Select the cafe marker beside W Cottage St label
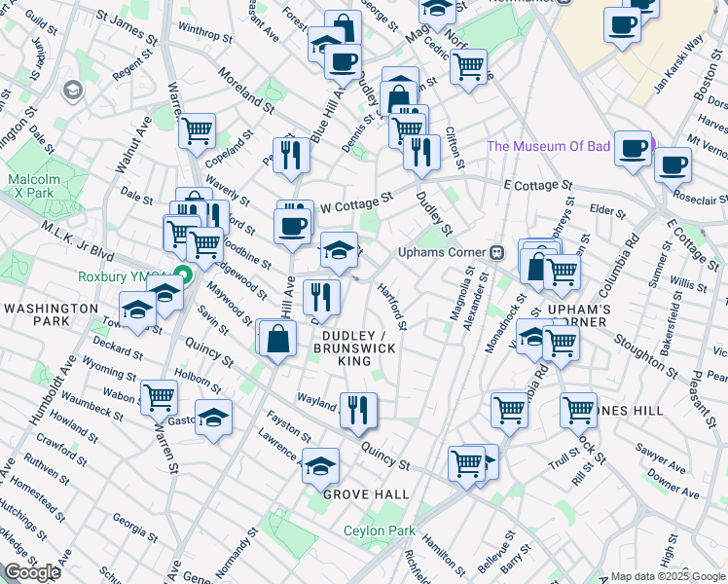The height and width of the screenshot is (584, 728). (x=291, y=226)
